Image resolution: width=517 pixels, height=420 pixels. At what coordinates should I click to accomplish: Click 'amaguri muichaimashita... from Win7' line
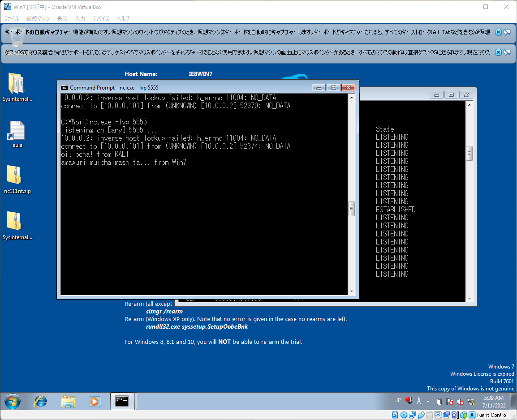coord(124,163)
